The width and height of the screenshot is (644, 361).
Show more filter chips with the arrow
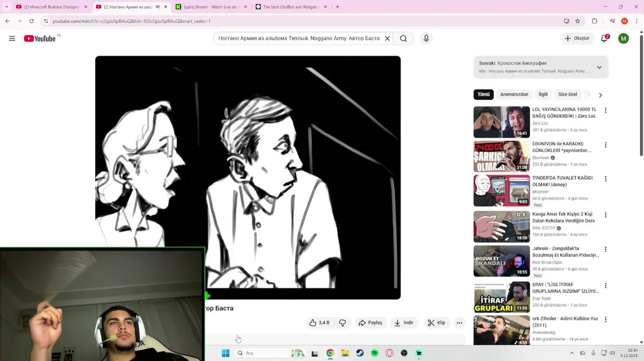(600, 95)
